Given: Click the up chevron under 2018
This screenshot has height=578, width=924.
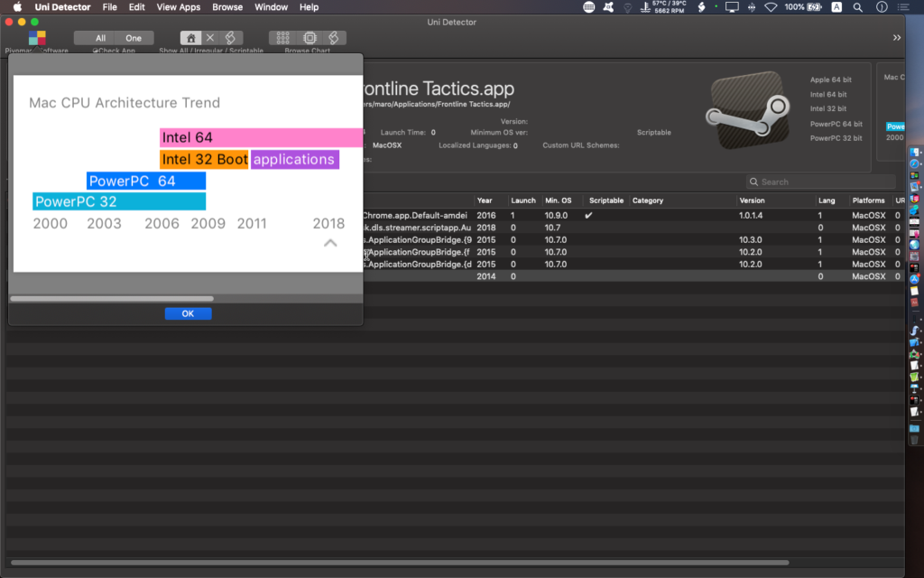Looking at the screenshot, I should pos(330,243).
